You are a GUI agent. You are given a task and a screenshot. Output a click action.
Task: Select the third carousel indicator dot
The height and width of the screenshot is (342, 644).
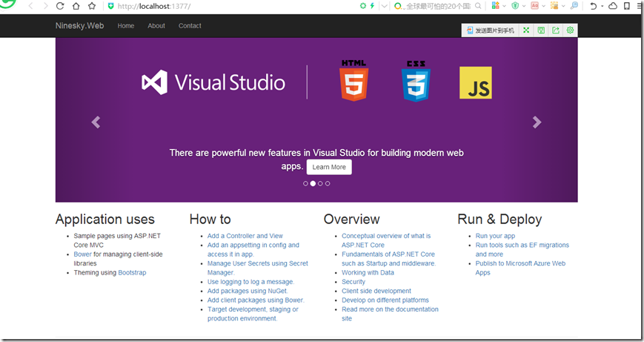coord(320,184)
